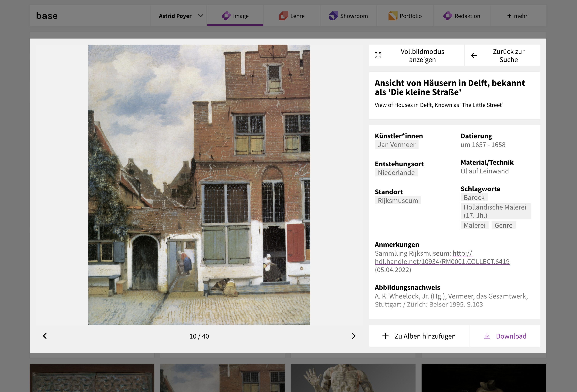Open the Showroom tab
Viewport: 577px width, 392px height.
click(x=348, y=16)
